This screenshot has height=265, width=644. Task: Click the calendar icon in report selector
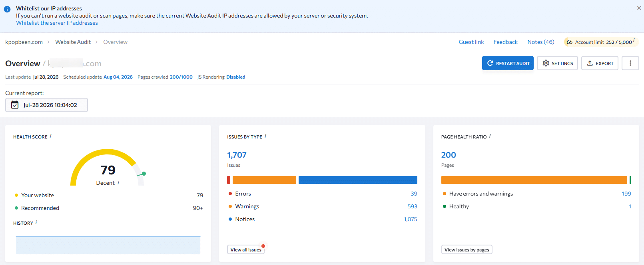click(15, 105)
